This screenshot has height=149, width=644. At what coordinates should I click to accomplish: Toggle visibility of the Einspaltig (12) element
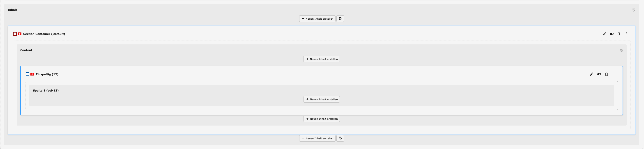click(x=599, y=74)
